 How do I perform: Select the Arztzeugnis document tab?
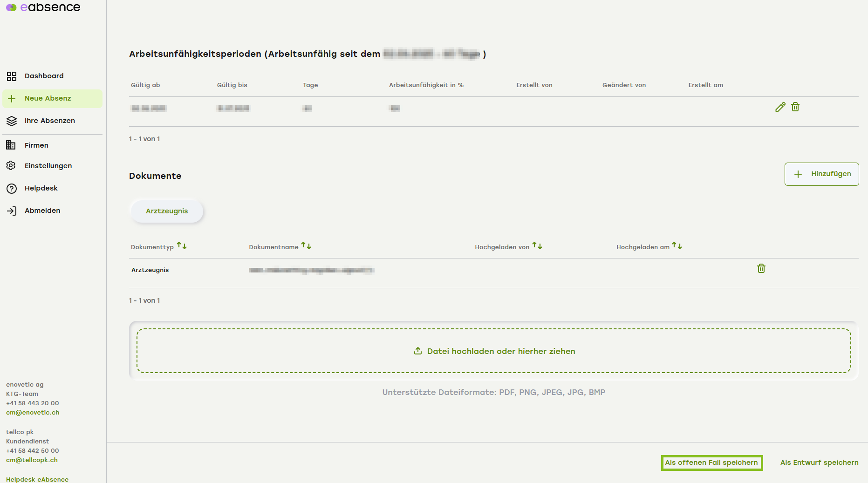[x=167, y=211]
